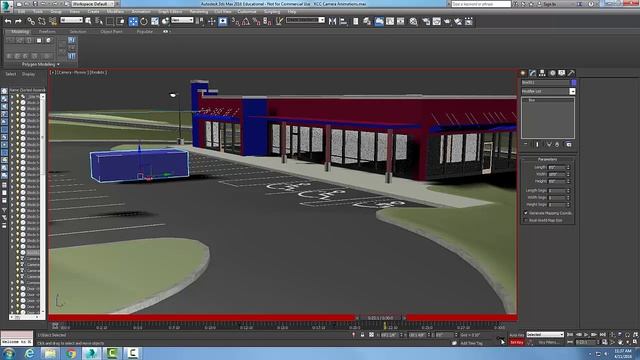The height and width of the screenshot is (360, 640).
Task: Activate the Select and Rotate tool
Action: tap(144, 22)
